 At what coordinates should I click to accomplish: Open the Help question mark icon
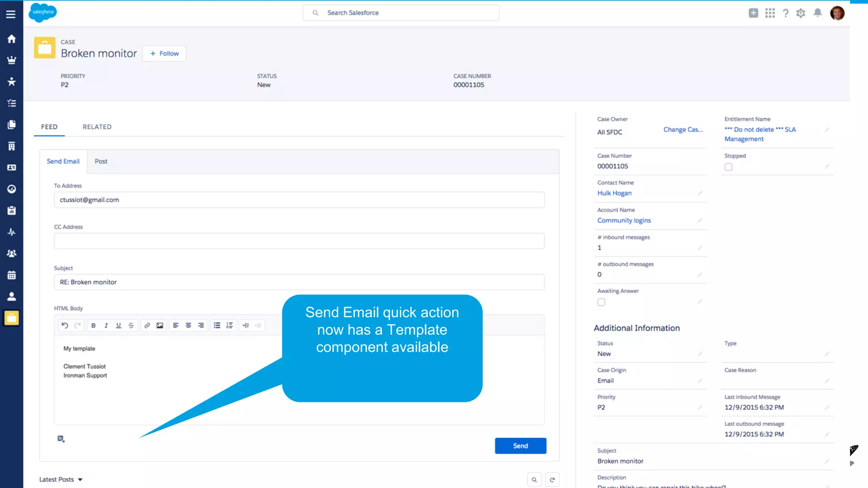tap(785, 13)
